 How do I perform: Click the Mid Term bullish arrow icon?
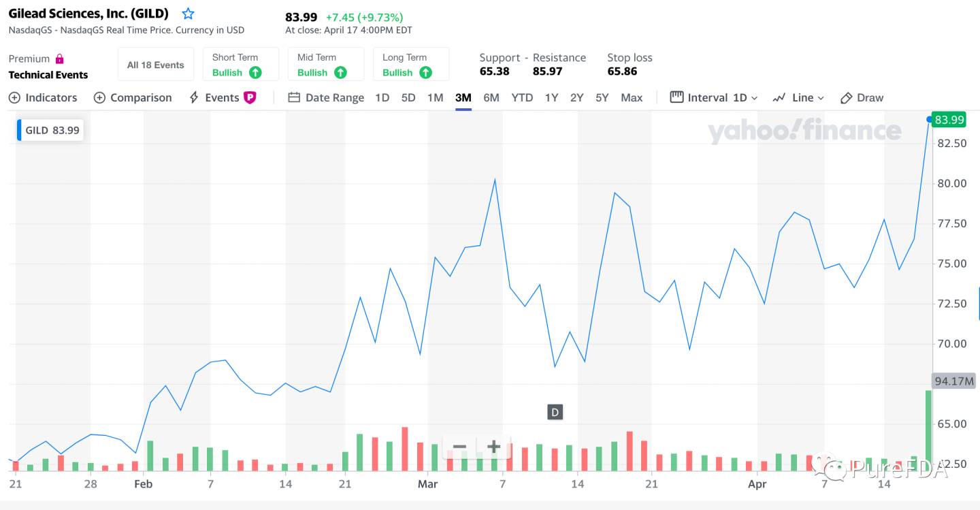pyautogui.click(x=340, y=72)
